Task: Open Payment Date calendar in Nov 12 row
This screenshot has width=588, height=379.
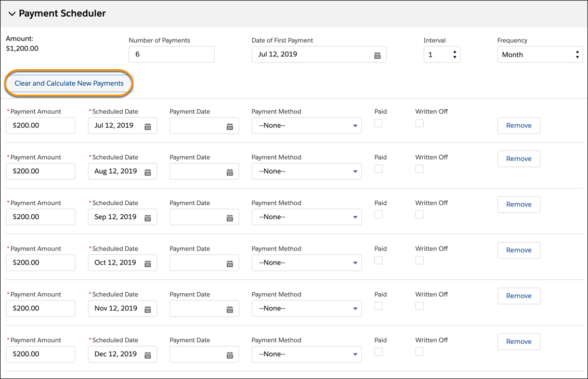Action: pos(230,310)
